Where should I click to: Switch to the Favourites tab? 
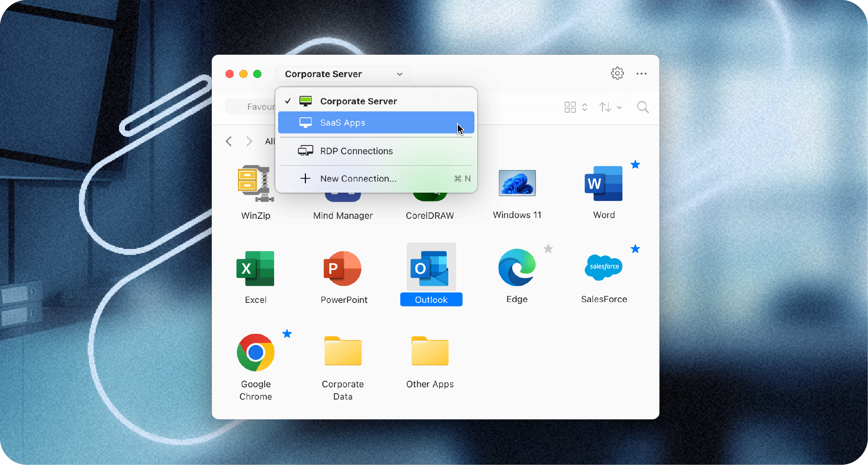click(x=251, y=107)
